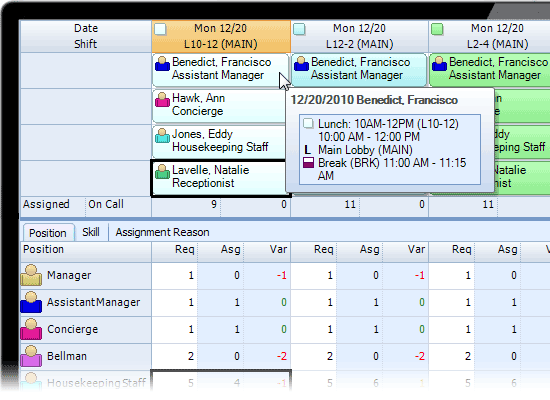
Task: Click Benedict's person icon in L2-4 column
Action: click(440, 64)
